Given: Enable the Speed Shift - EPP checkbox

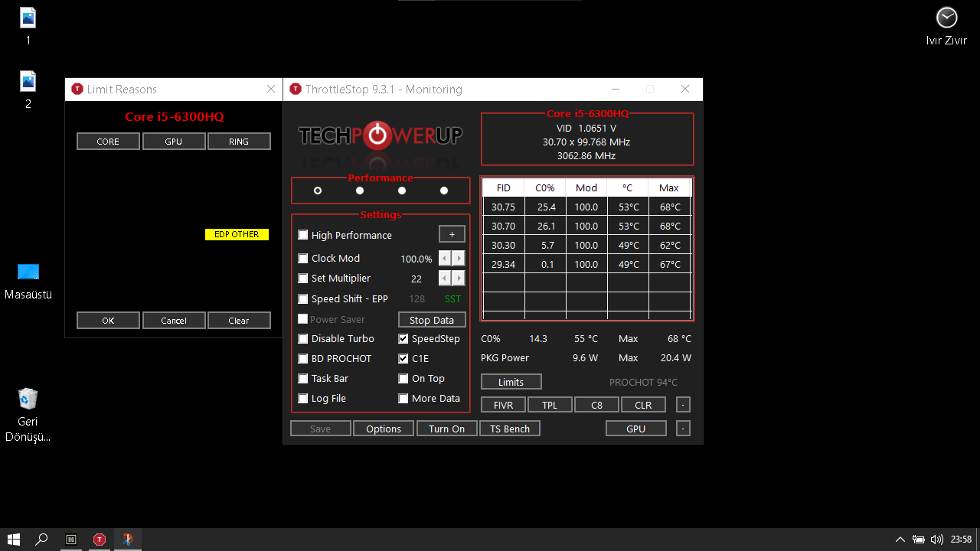Looking at the screenshot, I should (303, 299).
